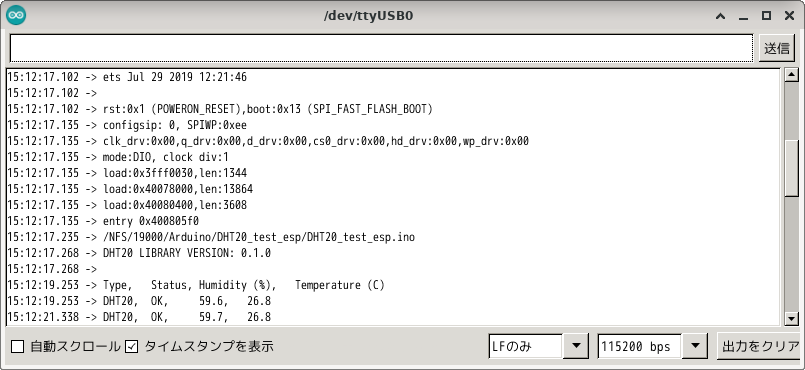Click the DHT20 reading with humidity 59.6
The width and height of the screenshot is (805, 370).
point(139,301)
